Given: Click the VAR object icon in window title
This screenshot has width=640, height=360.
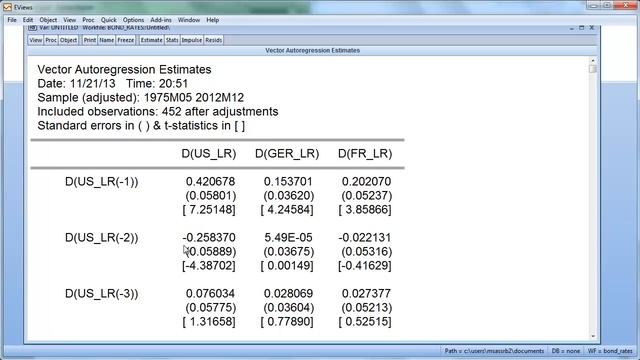Looking at the screenshot, I should [32, 28].
